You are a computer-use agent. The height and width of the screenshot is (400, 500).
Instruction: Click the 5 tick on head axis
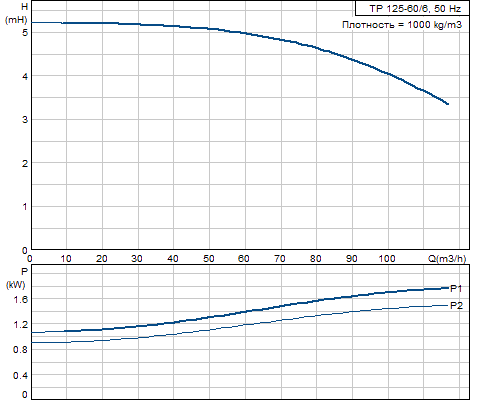pyautogui.click(x=25, y=33)
